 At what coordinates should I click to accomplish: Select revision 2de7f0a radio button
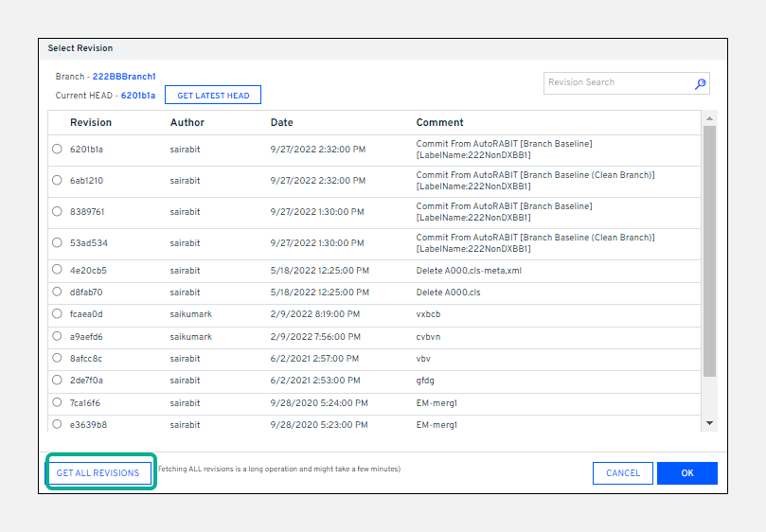[57, 380]
